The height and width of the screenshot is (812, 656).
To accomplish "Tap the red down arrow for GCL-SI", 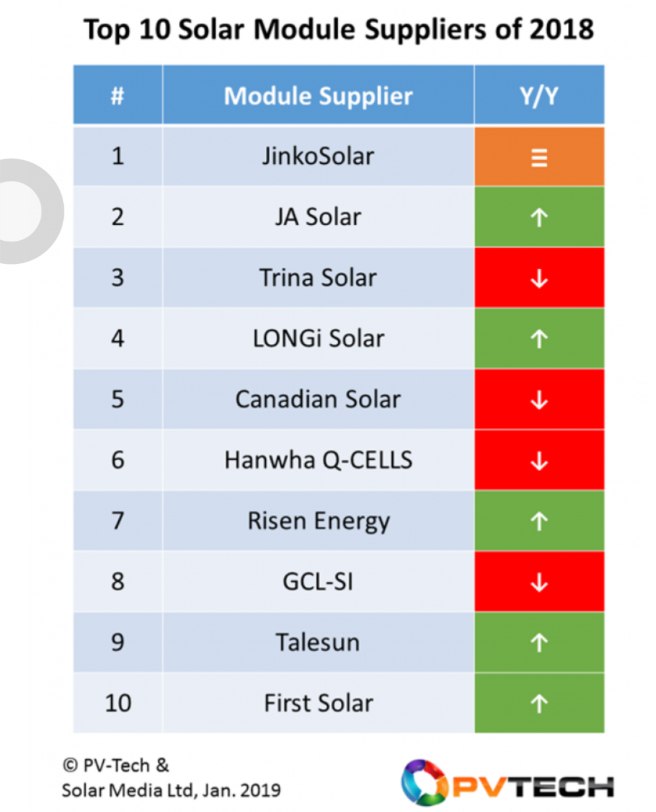I will tap(539, 582).
